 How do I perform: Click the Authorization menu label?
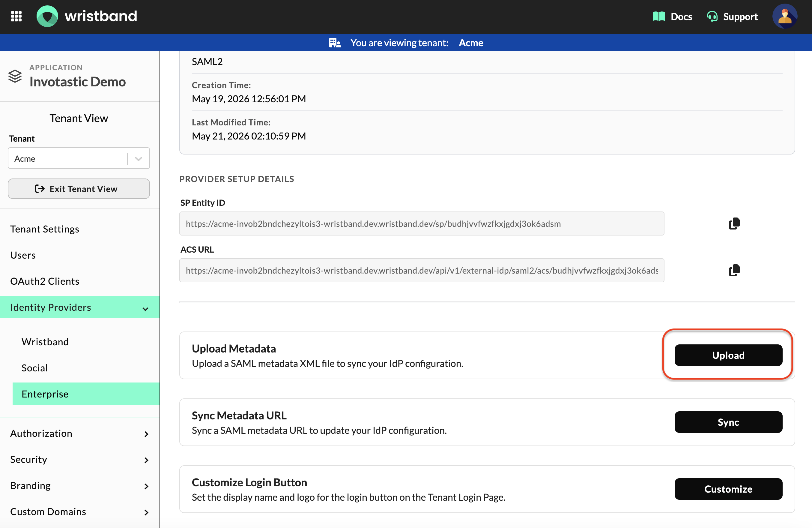click(x=41, y=433)
